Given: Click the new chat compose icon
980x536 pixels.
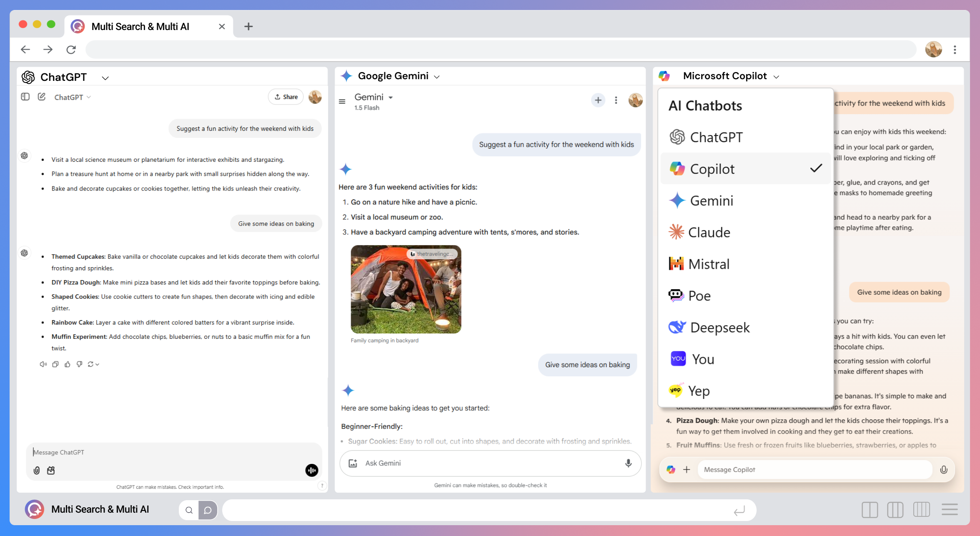Looking at the screenshot, I should [41, 97].
